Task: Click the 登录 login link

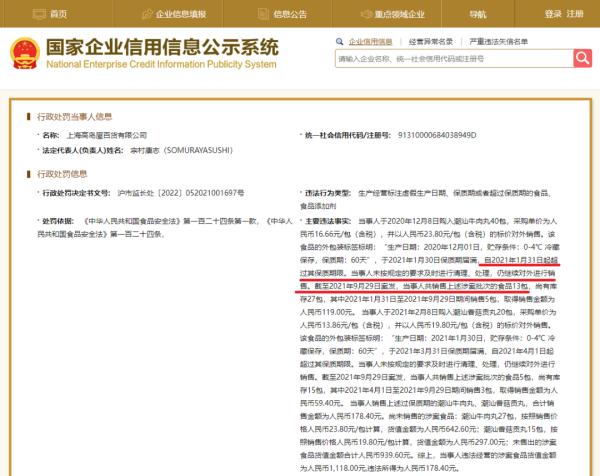Action: (x=553, y=14)
